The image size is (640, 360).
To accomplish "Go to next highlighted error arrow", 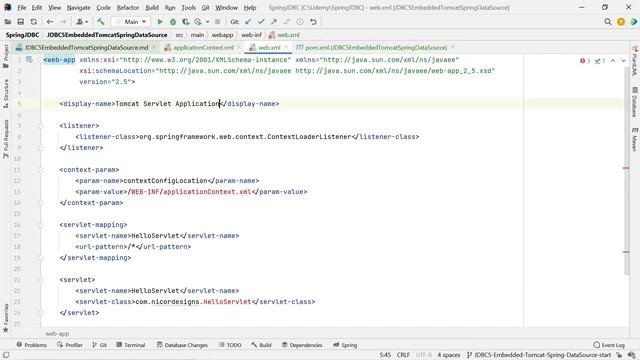I will 623,60.
